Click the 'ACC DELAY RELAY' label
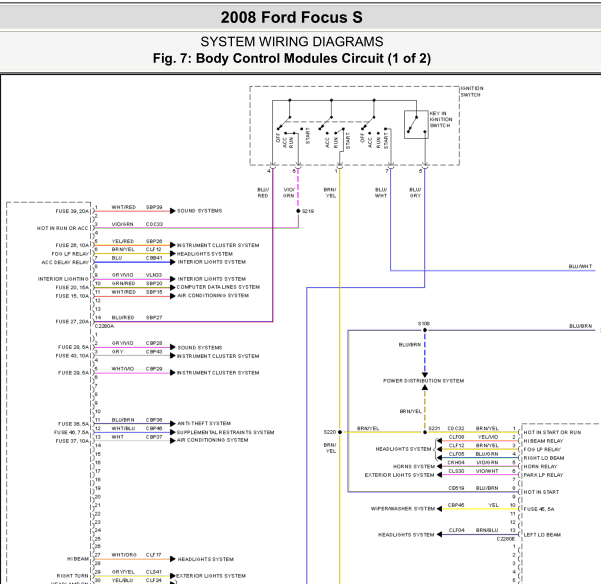 (65, 262)
